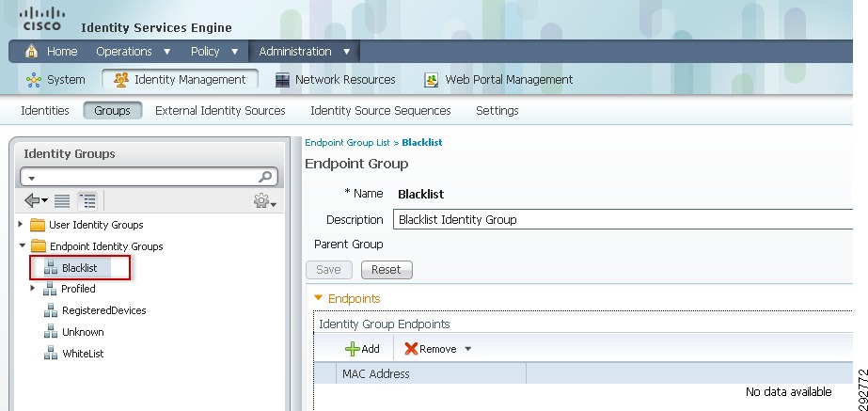Collapse the Endpoint Identity Groups node
This screenshot has width=868, height=411.
tap(23, 245)
